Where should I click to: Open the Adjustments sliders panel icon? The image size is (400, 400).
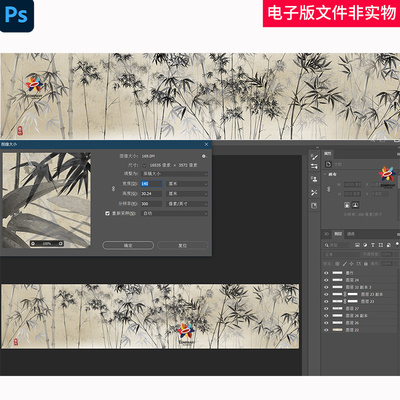pyautogui.click(x=314, y=166)
